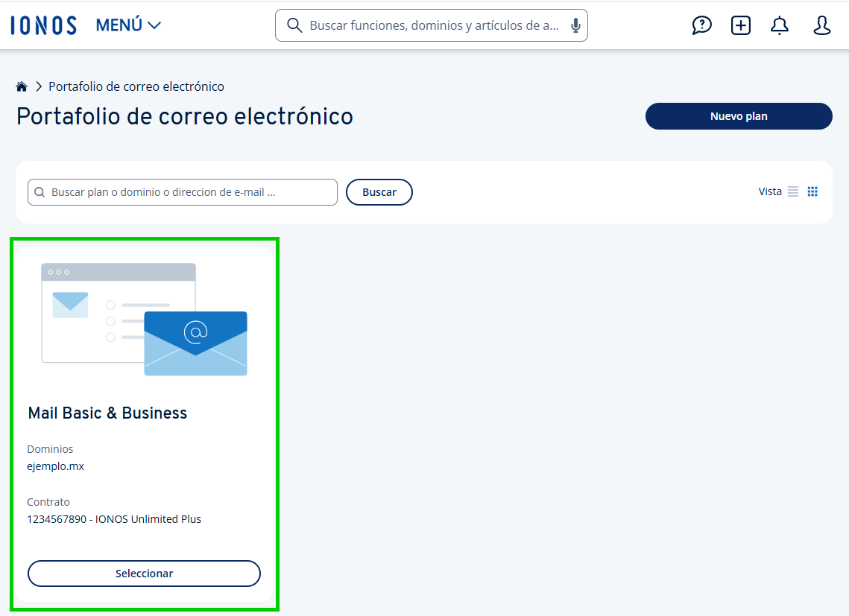This screenshot has height=616, width=849.
Task: Click the Contrato label
Action: pyautogui.click(x=48, y=502)
